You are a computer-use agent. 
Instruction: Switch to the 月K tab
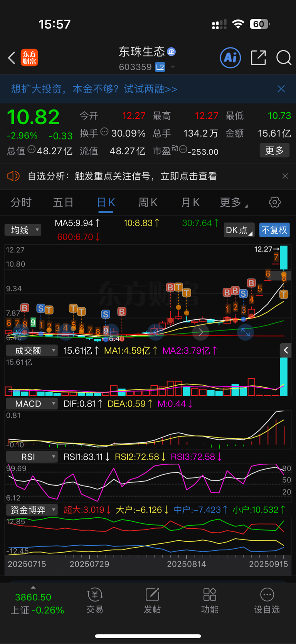tap(190, 202)
